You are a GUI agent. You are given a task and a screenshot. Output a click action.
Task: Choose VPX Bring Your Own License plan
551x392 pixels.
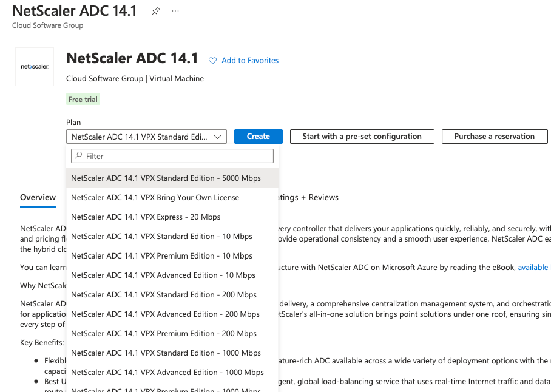[x=172, y=197]
